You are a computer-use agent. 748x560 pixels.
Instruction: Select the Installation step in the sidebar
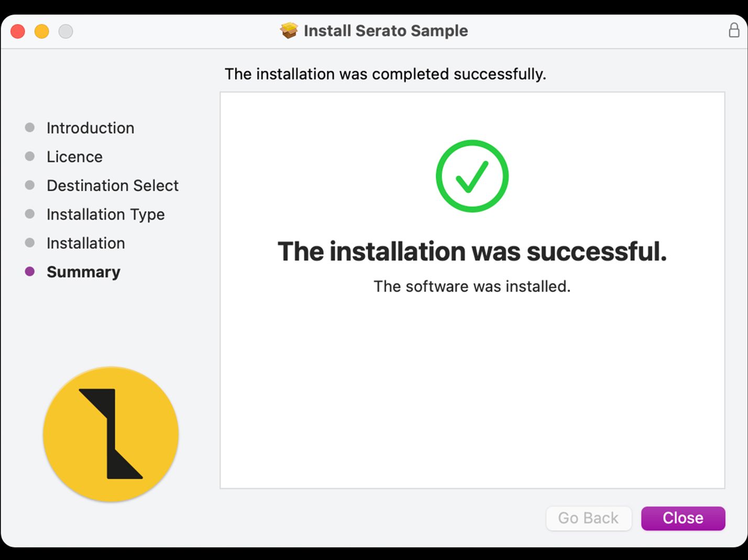tap(85, 243)
